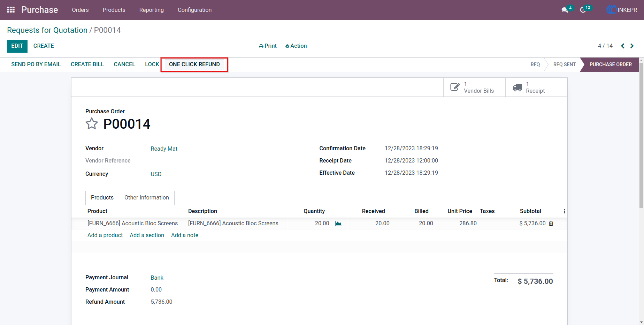The width and height of the screenshot is (644, 325).
Task: Open the Print dropdown
Action: (x=268, y=46)
